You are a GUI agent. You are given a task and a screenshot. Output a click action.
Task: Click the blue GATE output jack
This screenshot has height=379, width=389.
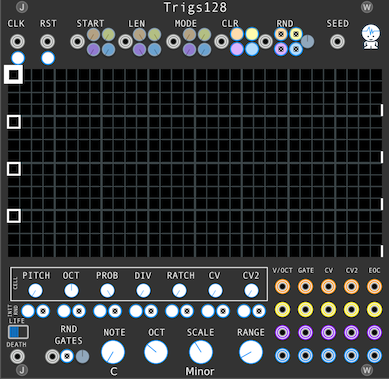[305, 356]
